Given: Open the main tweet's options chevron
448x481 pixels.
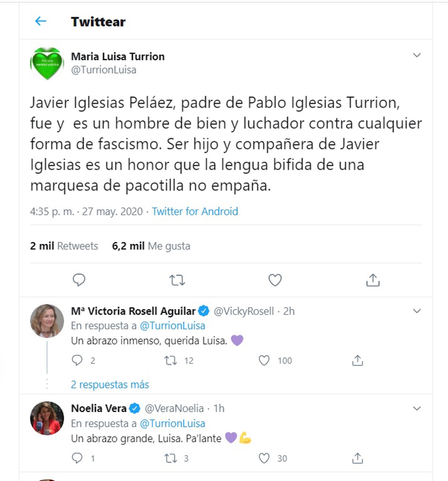Looking at the screenshot, I should [x=416, y=55].
